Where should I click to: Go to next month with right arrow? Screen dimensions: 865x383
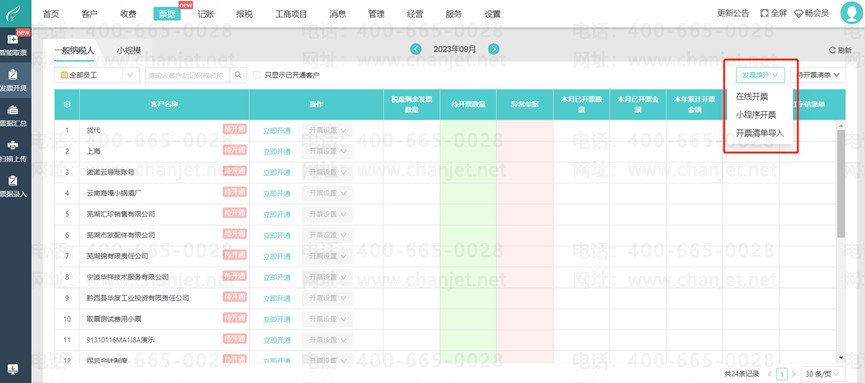[x=494, y=49]
